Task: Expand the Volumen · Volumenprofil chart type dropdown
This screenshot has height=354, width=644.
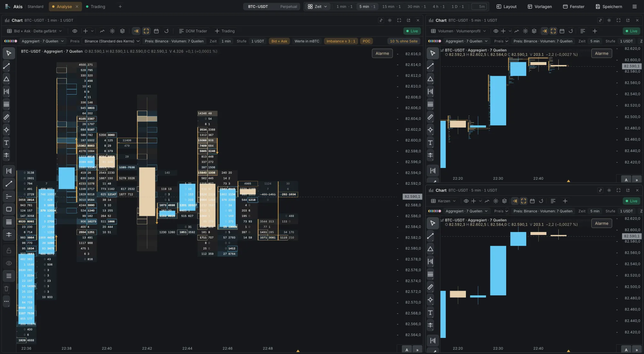Action: tap(459, 31)
